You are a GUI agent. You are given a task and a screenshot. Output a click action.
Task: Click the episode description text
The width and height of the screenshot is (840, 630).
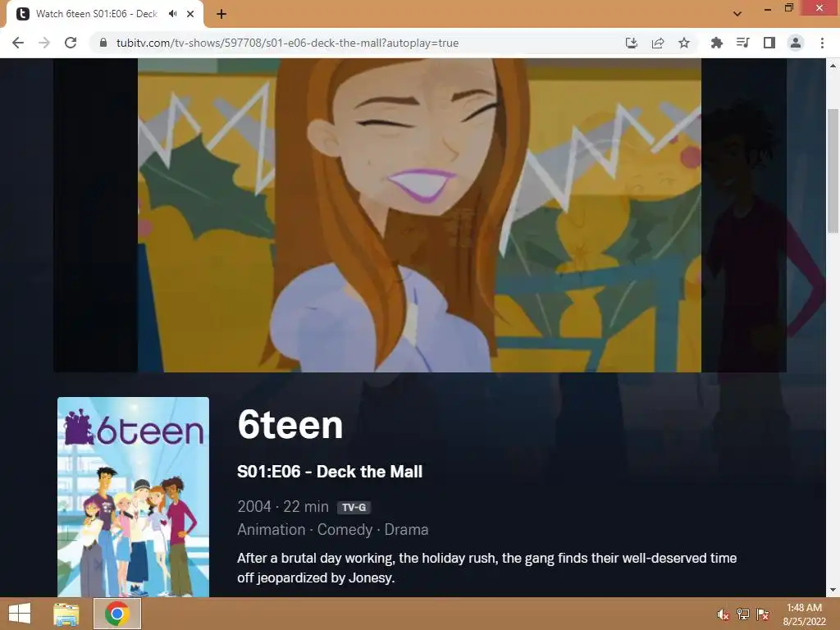click(487, 568)
